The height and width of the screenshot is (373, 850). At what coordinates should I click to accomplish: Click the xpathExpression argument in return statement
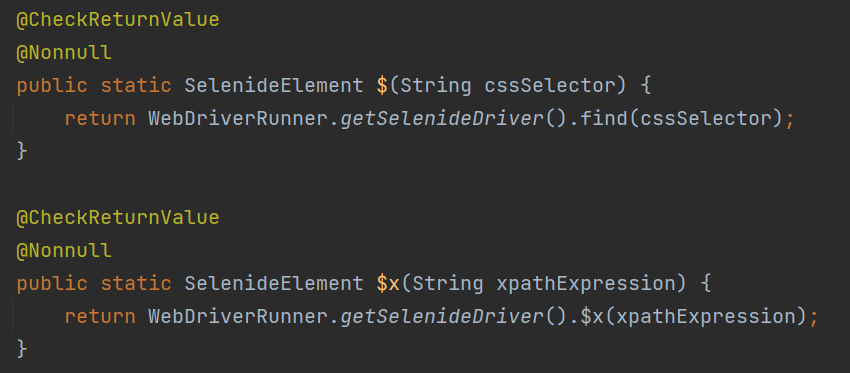pos(705,317)
